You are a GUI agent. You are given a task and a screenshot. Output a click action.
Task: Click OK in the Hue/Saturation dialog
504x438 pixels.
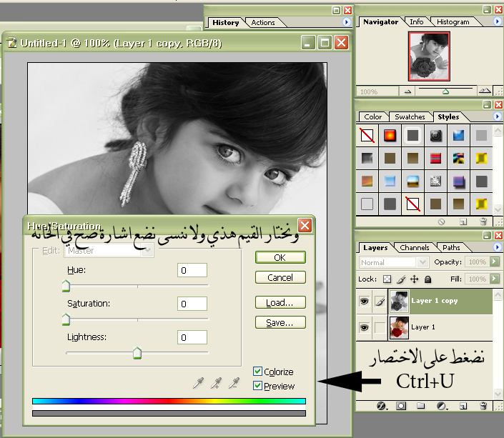(x=280, y=257)
